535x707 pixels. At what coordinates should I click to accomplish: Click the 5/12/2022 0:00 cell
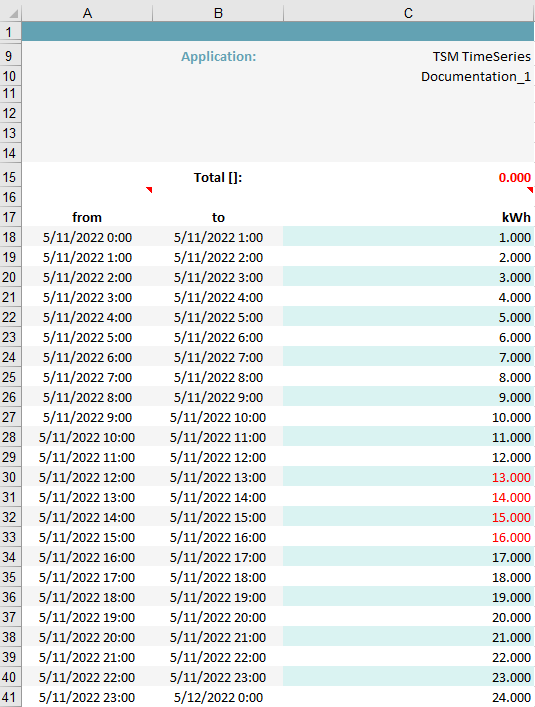tap(218, 697)
